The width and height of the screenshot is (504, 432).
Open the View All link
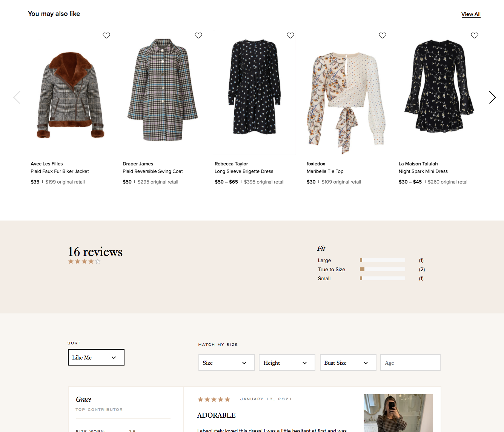click(471, 14)
